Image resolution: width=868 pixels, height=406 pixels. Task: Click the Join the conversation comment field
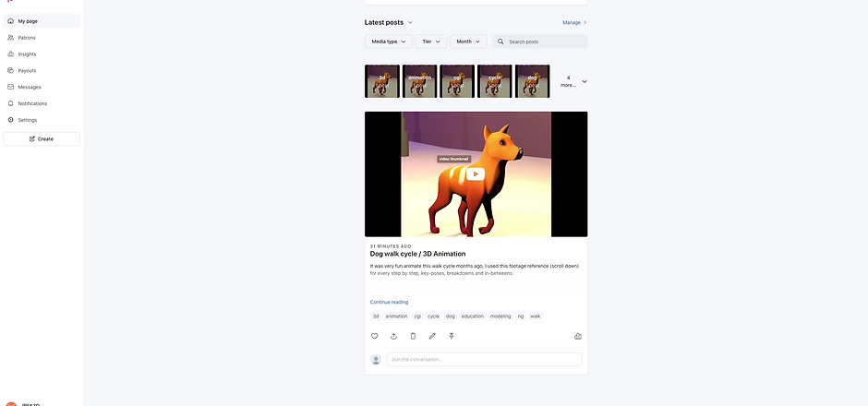[485, 360]
